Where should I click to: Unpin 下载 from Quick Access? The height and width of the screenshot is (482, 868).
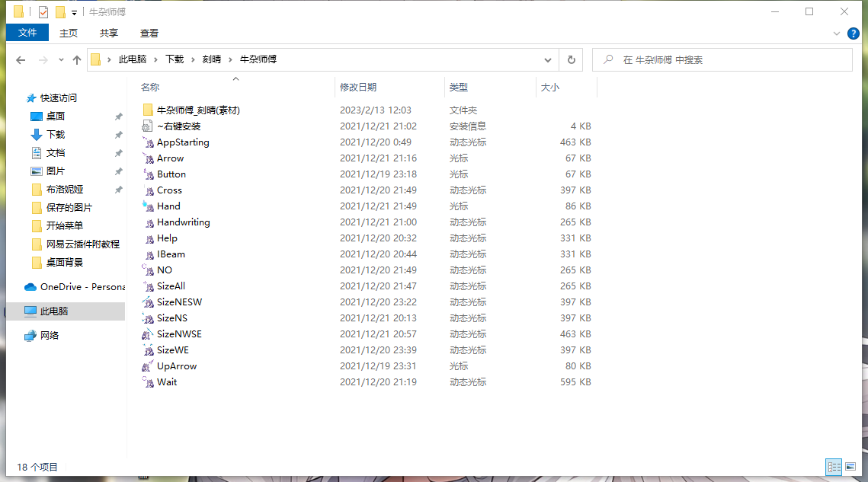click(119, 134)
